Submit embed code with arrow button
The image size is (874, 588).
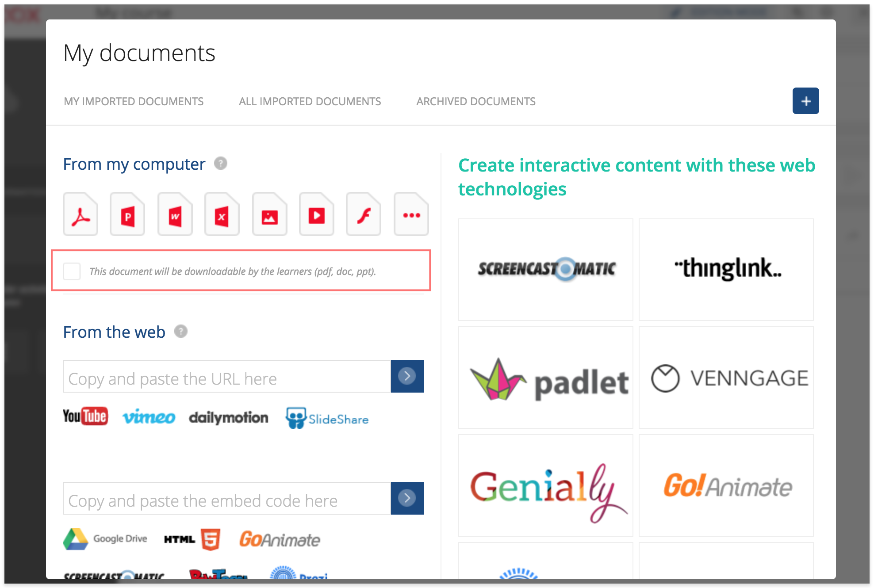(x=407, y=498)
